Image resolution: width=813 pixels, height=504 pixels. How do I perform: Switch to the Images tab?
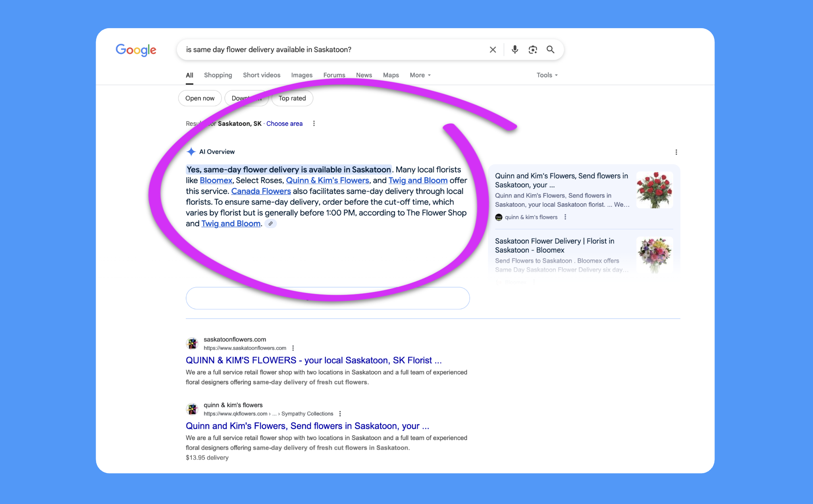click(x=302, y=75)
